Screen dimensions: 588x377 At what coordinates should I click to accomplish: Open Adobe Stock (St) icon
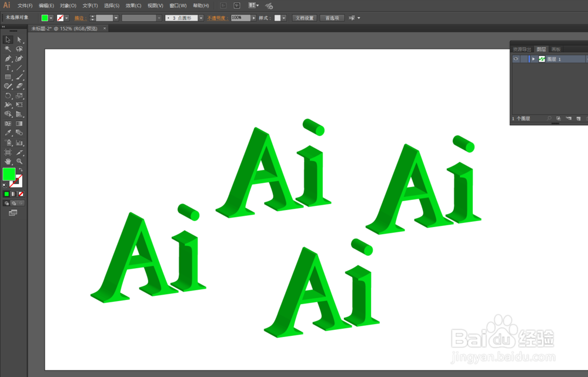tap(236, 5)
